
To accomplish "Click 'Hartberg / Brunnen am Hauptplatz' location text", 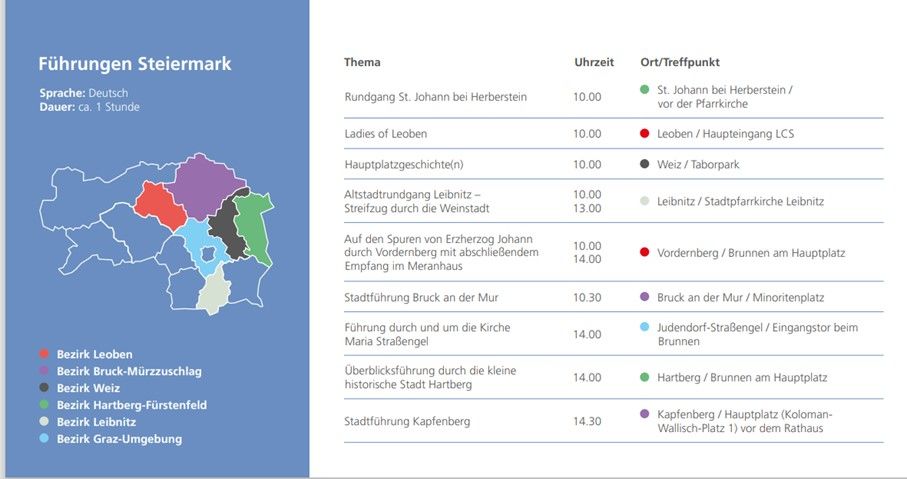I will click(x=742, y=377).
